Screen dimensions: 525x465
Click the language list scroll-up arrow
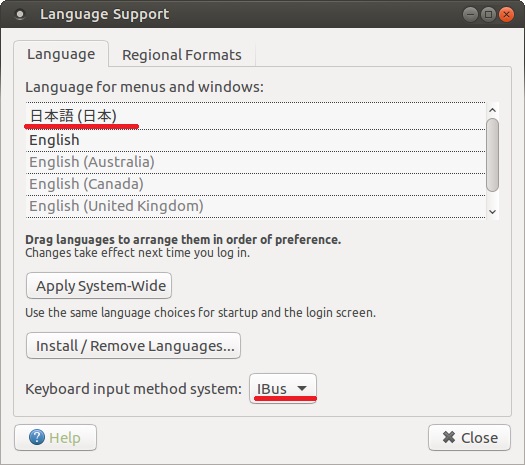pos(492,110)
